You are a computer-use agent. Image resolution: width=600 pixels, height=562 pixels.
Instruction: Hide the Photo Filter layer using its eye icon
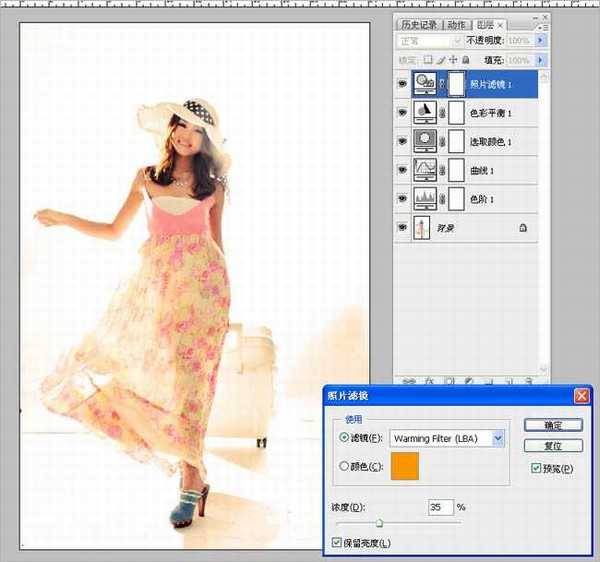[x=402, y=85]
